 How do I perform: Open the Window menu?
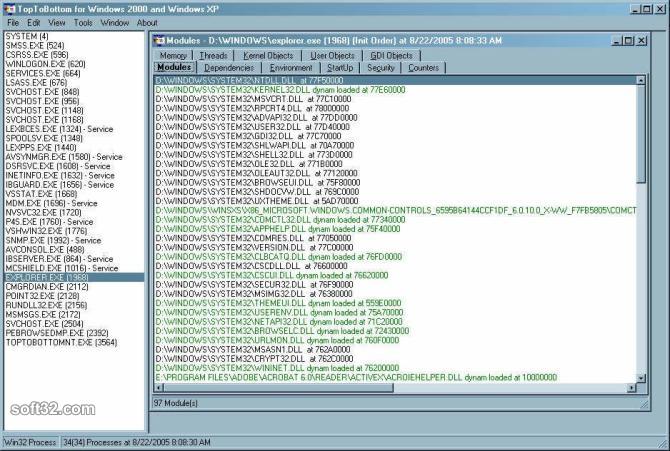click(115, 23)
